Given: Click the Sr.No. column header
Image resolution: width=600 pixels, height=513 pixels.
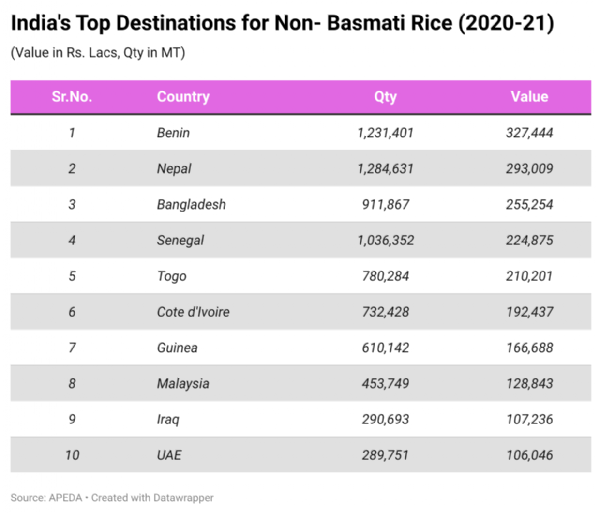Looking at the screenshot, I should [72, 97].
